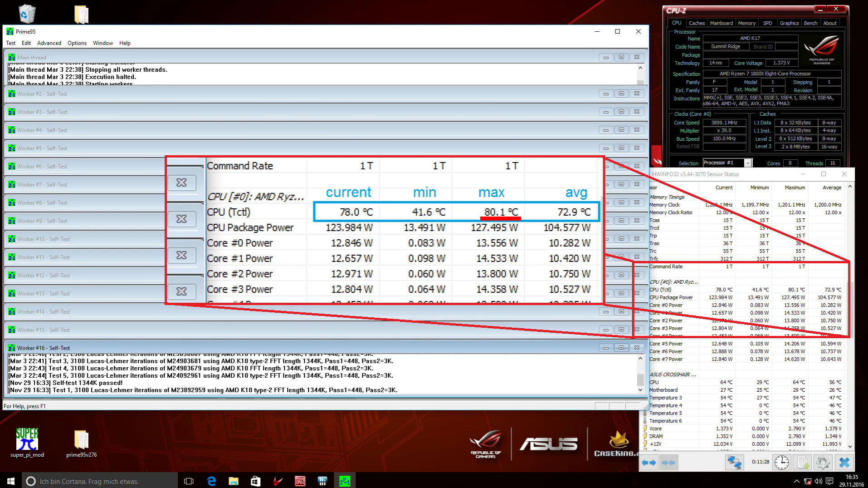Click the DRAM voltage lightning icon in HWiNFO
This screenshot has width=868, height=488.
(645, 436)
